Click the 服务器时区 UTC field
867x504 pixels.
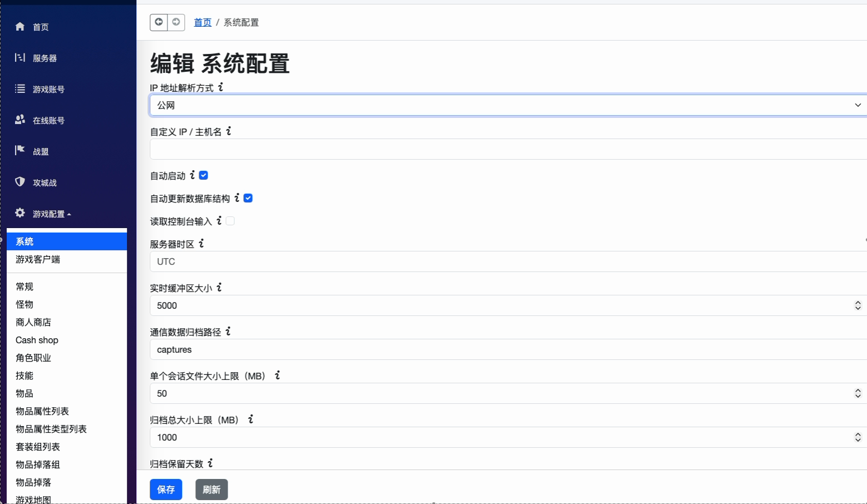(x=508, y=261)
